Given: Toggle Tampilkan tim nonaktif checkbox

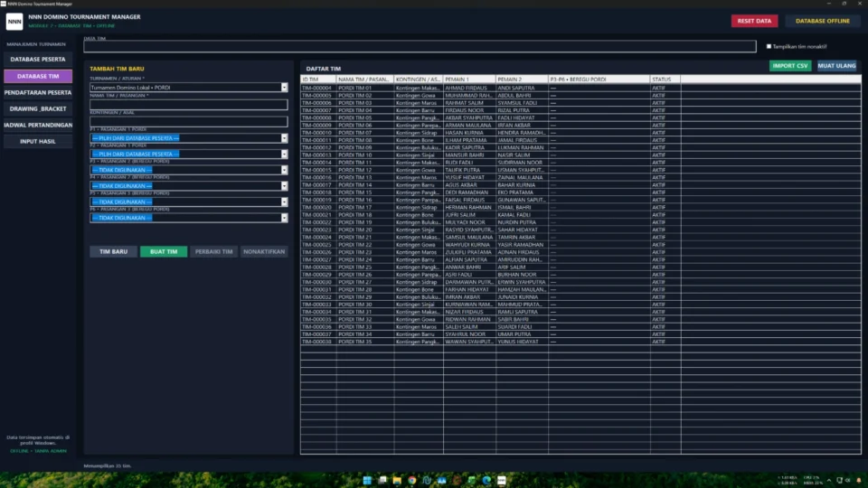Looking at the screenshot, I should (x=769, y=46).
